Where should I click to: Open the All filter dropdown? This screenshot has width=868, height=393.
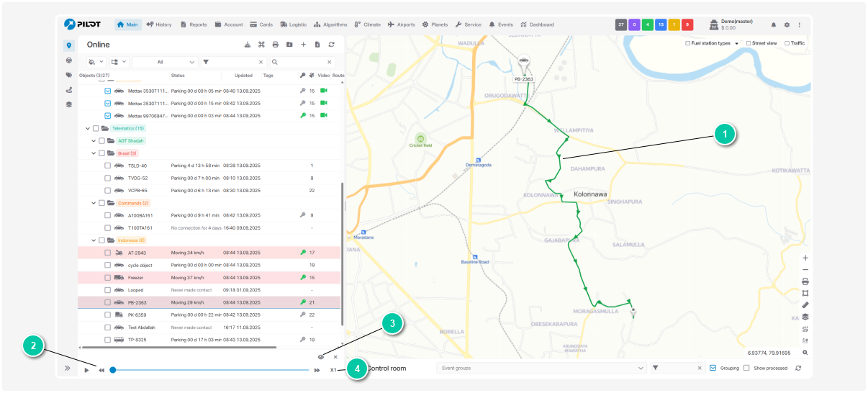[x=164, y=62]
